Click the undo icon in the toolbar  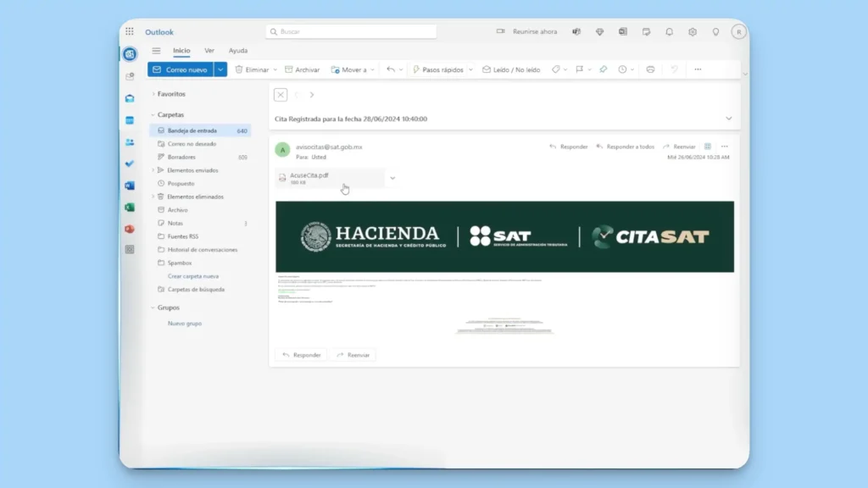674,69
